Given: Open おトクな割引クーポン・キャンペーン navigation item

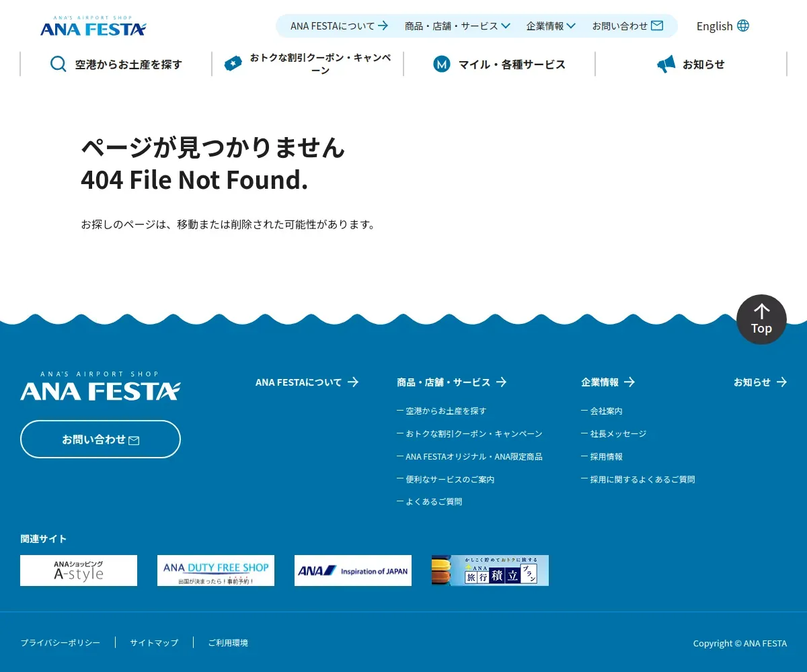Looking at the screenshot, I should 307,64.
